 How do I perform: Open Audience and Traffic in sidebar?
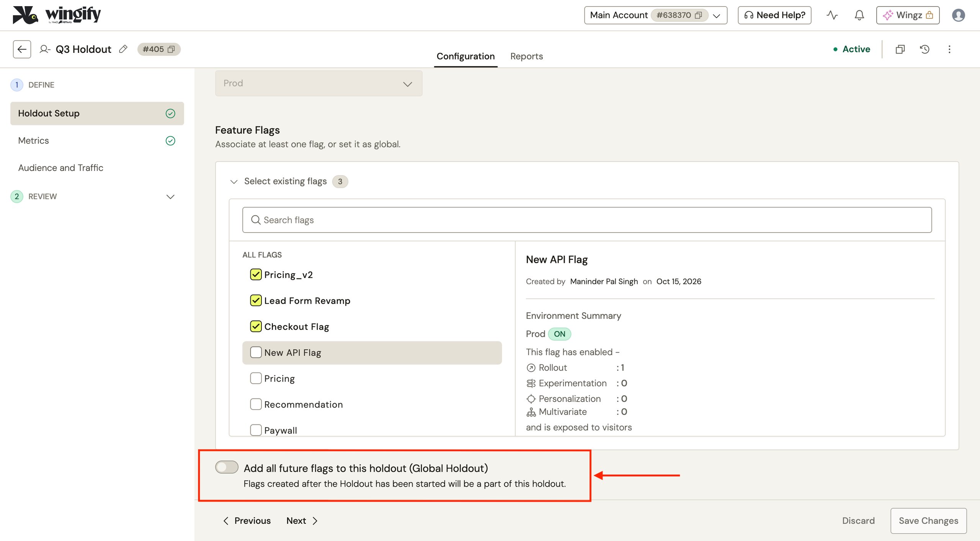point(60,167)
